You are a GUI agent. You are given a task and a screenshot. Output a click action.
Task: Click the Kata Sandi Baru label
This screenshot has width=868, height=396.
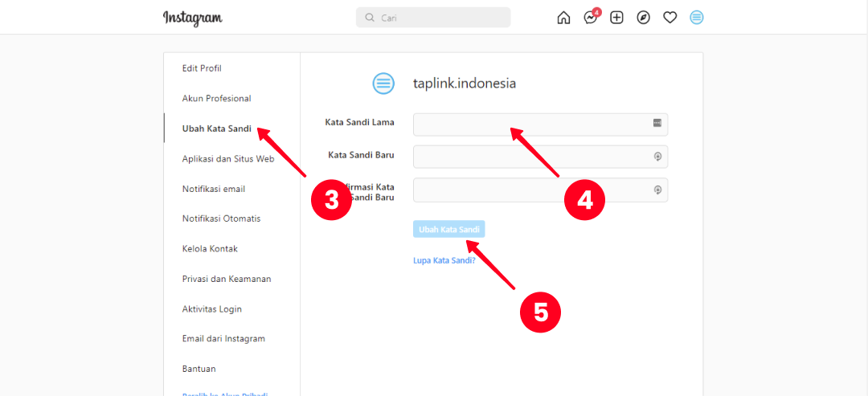click(x=361, y=155)
